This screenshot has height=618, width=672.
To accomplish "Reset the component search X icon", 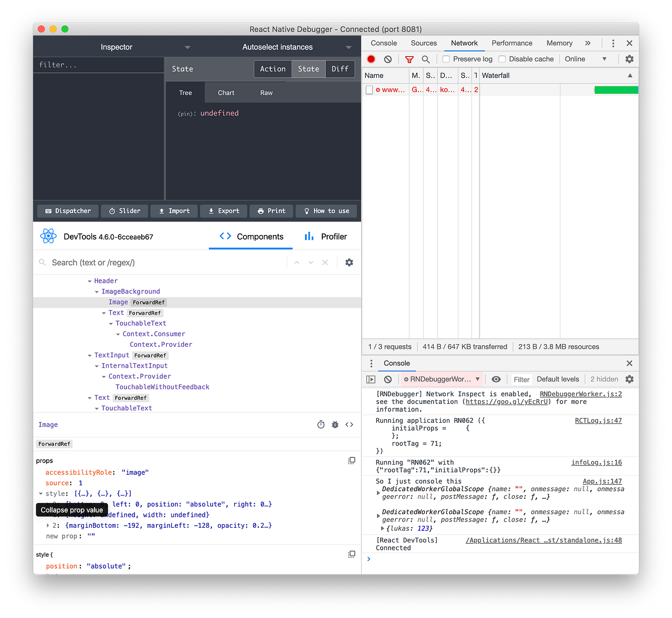I will click(x=325, y=262).
